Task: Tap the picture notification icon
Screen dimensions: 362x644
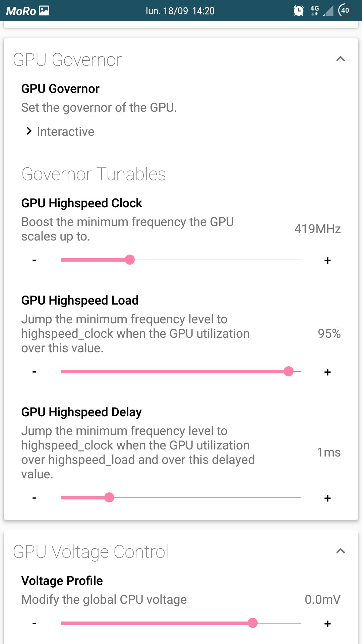Action: 44,11
